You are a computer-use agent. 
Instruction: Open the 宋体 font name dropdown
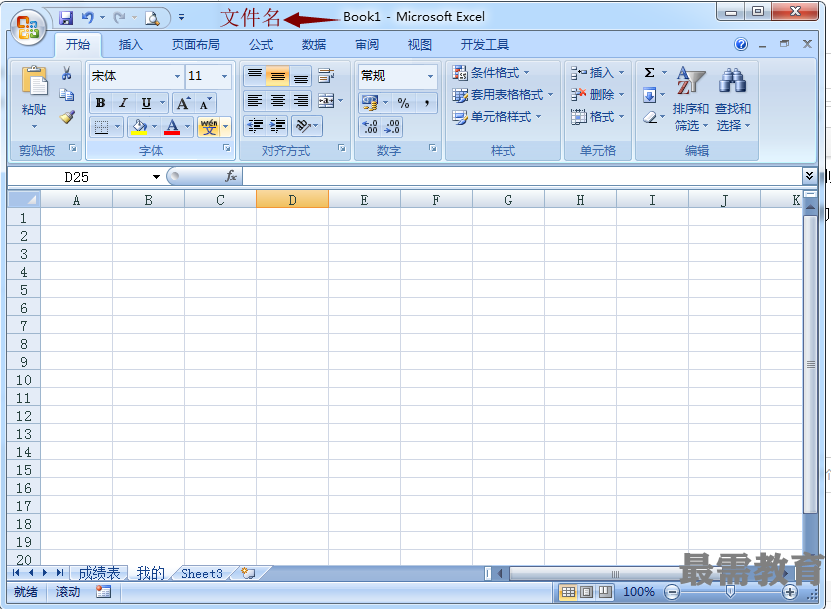coord(177,76)
